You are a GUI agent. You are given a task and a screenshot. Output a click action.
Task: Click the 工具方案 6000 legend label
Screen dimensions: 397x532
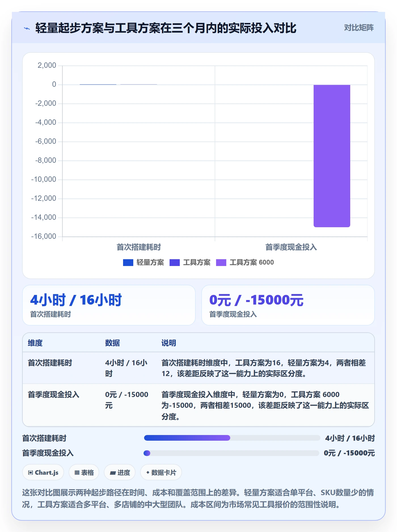[252, 263]
